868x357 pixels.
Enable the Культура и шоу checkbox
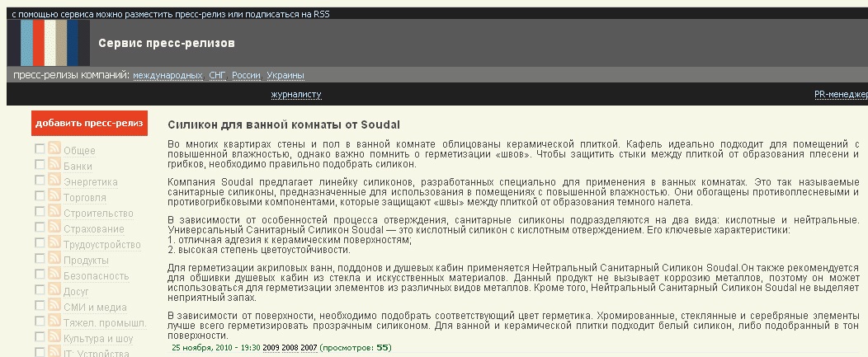[x=40, y=336]
